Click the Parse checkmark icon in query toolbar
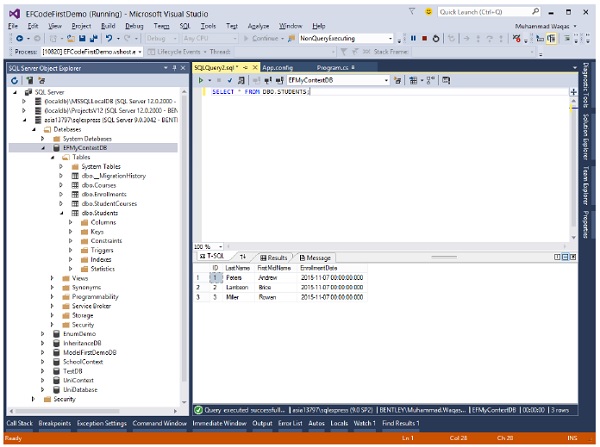 (230, 80)
